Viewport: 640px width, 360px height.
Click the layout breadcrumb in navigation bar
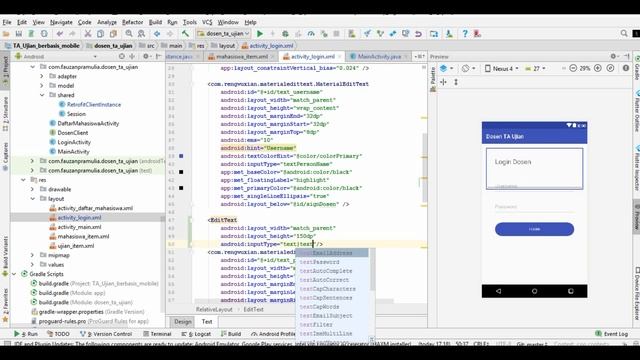click(x=223, y=46)
